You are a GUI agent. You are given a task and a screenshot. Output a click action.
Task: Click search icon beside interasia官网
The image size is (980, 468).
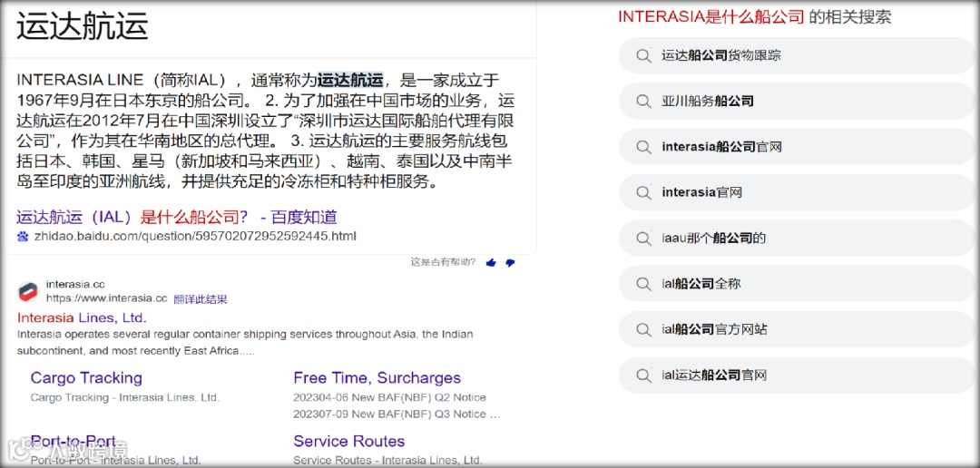click(643, 192)
